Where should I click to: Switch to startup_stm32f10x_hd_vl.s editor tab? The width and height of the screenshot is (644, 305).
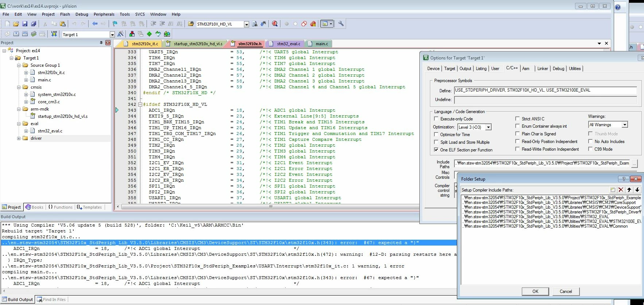coord(194,44)
